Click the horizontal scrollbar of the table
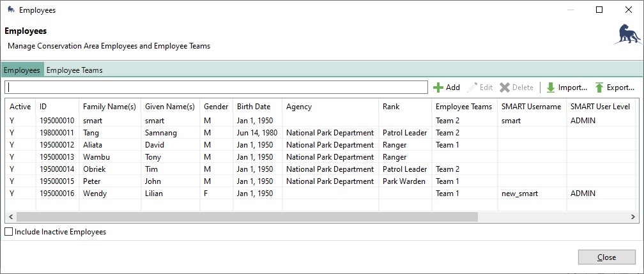This screenshot has height=274, width=644. 256,217
